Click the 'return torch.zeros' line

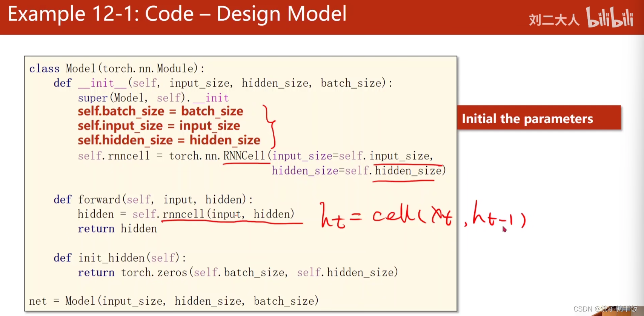[x=238, y=273]
